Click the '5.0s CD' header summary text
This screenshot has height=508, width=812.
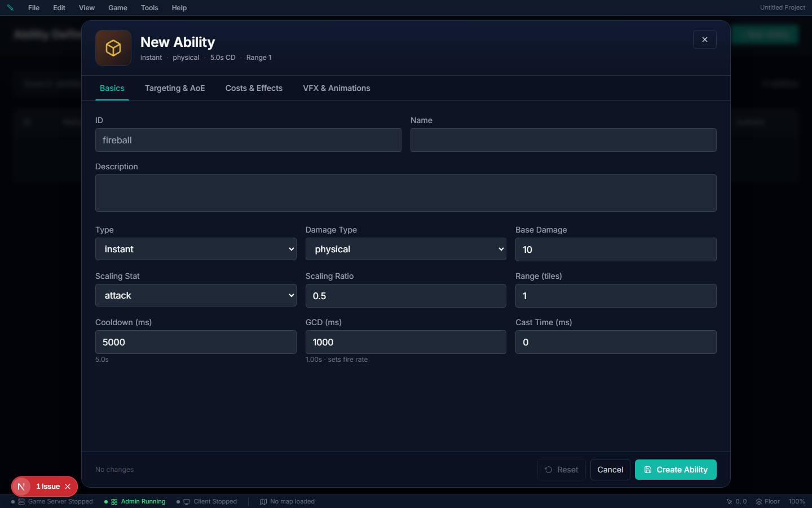click(223, 58)
